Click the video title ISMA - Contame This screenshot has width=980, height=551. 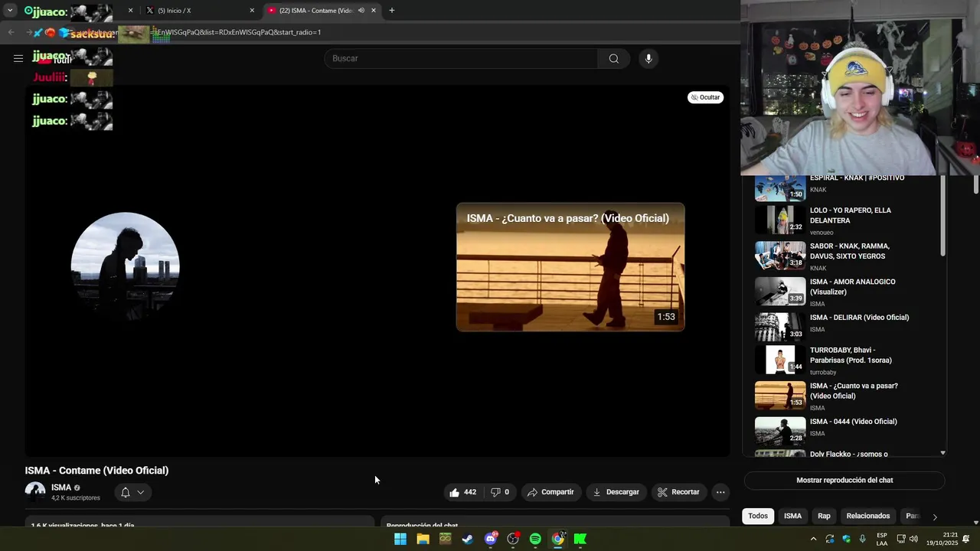pyautogui.click(x=96, y=471)
